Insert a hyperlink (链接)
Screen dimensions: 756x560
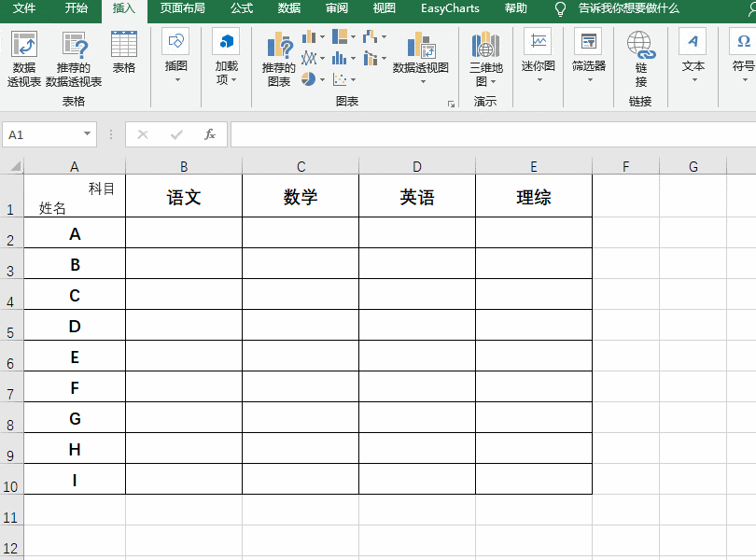(x=641, y=59)
